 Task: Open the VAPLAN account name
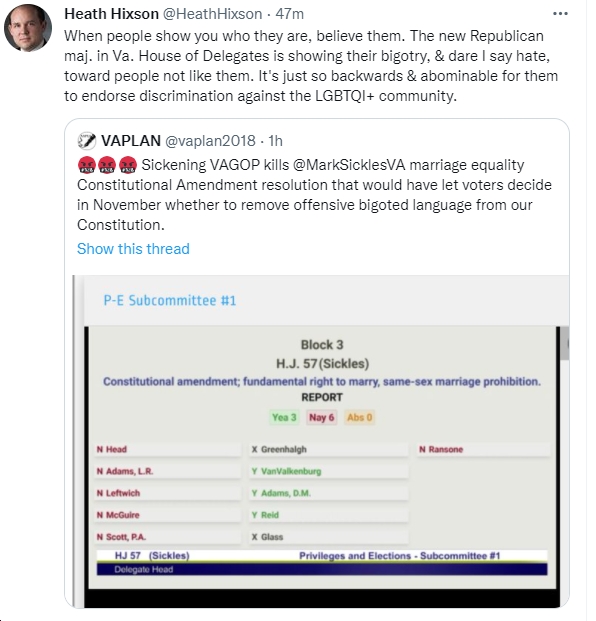point(131,141)
